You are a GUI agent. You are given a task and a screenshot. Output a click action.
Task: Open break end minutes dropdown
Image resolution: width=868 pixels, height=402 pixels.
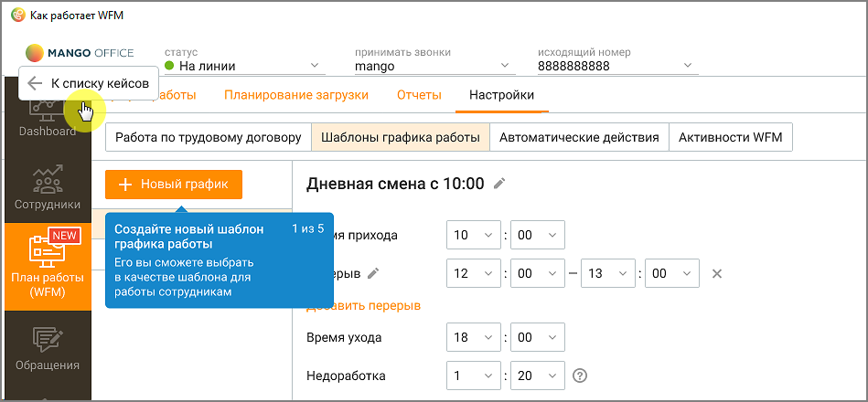[x=672, y=274]
